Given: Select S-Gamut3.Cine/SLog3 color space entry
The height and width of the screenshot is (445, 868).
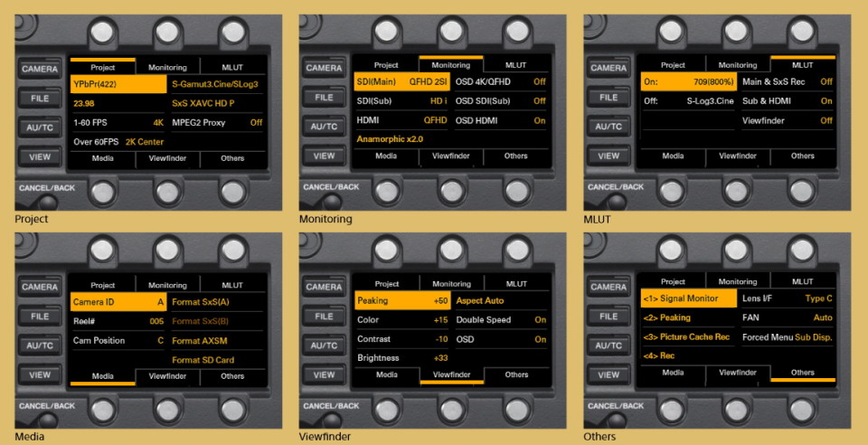Looking at the screenshot, I should click(215, 85).
